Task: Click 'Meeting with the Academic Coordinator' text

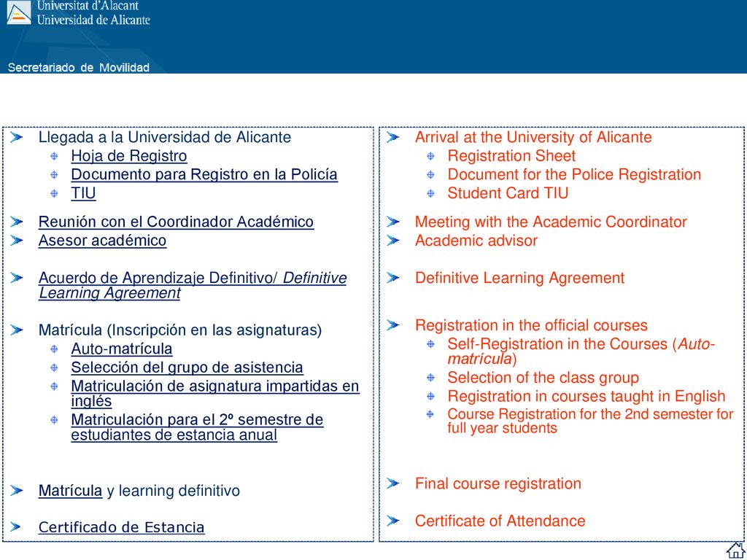Action: (551, 222)
